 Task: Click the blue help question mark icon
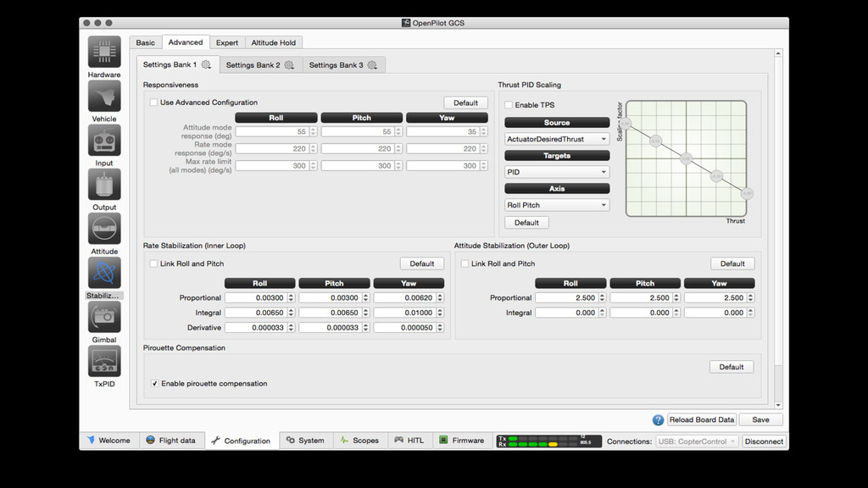tap(658, 420)
